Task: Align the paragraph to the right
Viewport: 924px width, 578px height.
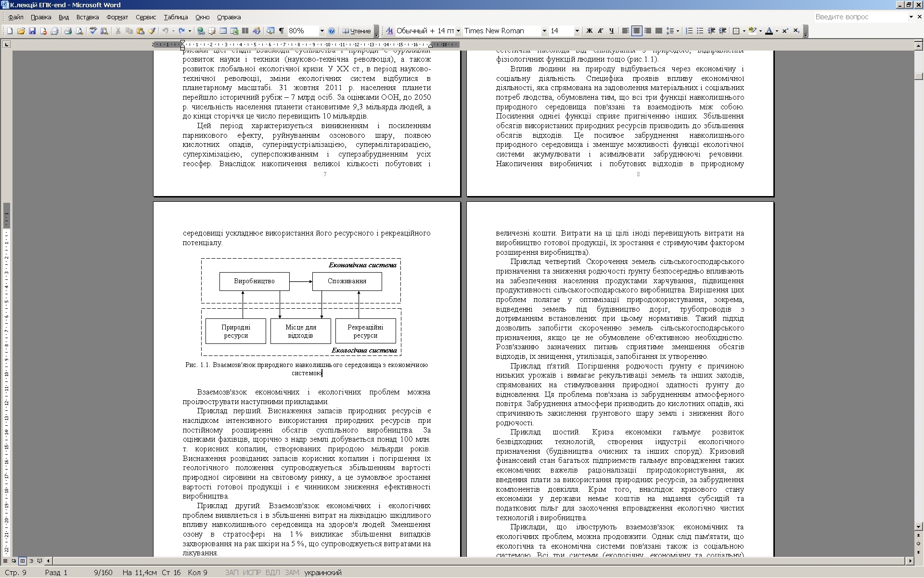Action: 647,31
